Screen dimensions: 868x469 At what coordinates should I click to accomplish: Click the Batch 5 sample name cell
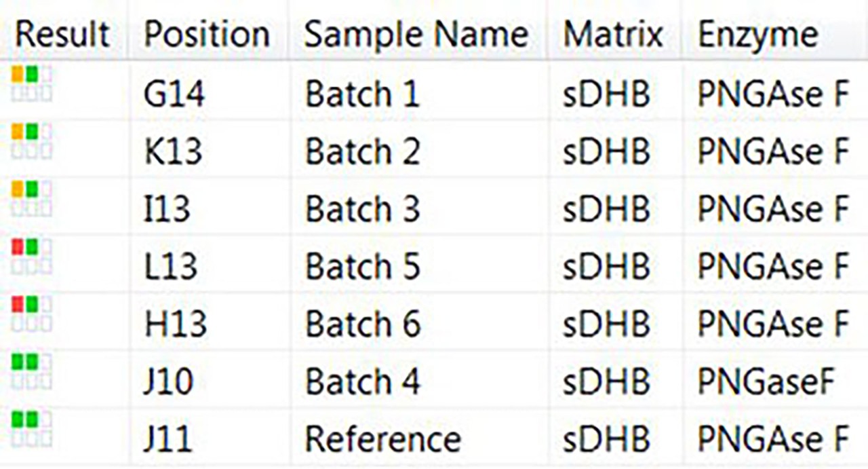[362, 266]
